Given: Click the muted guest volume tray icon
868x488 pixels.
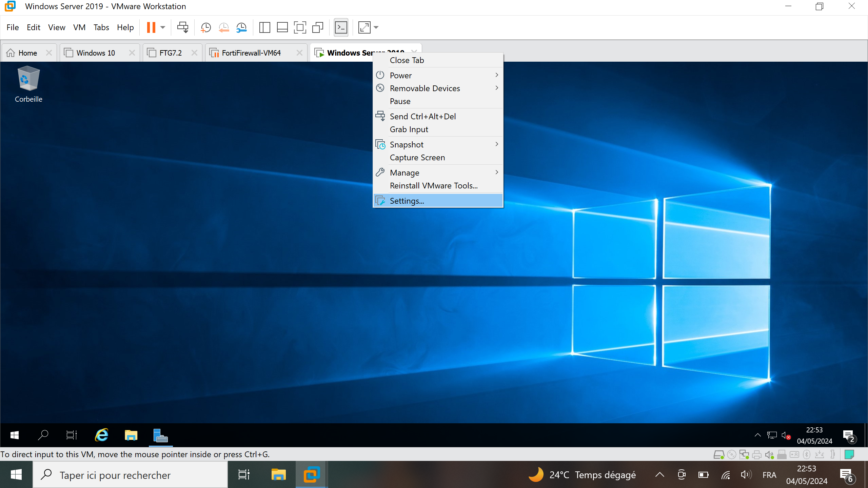Looking at the screenshot, I should pyautogui.click(x=786, y=435).
